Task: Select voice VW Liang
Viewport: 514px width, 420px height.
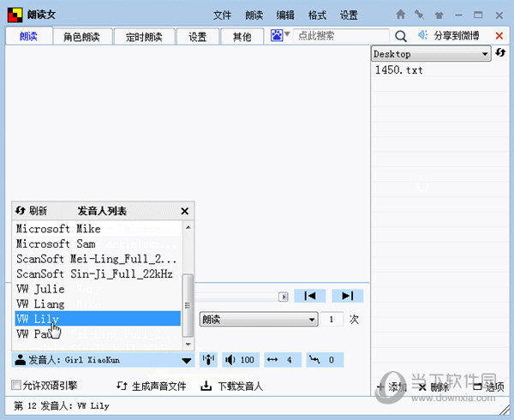Action: [98, 304]
